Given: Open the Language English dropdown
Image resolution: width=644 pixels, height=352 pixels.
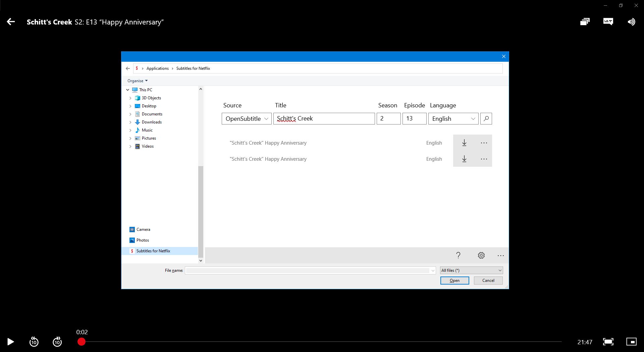Looking at the screenshot, I should point(453,118).
